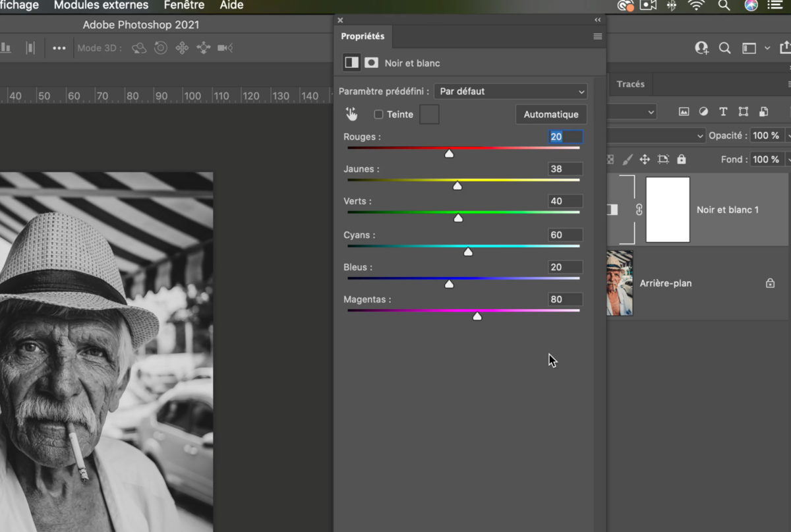This screenshot has width=791, height=532.
Task: Filter layers by shape icon
Action: tap(743, 111)
